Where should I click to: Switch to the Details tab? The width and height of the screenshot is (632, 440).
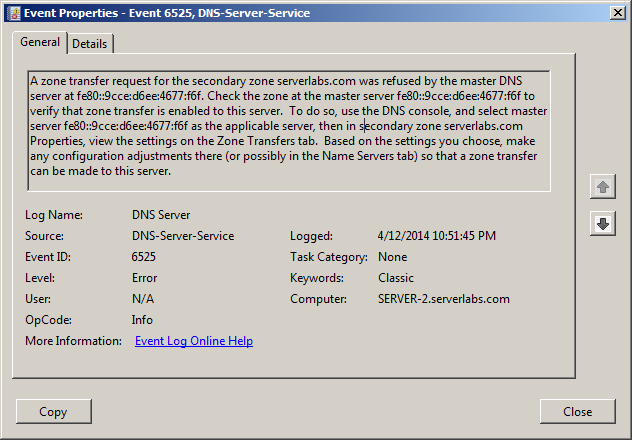(x=90, y=44)
